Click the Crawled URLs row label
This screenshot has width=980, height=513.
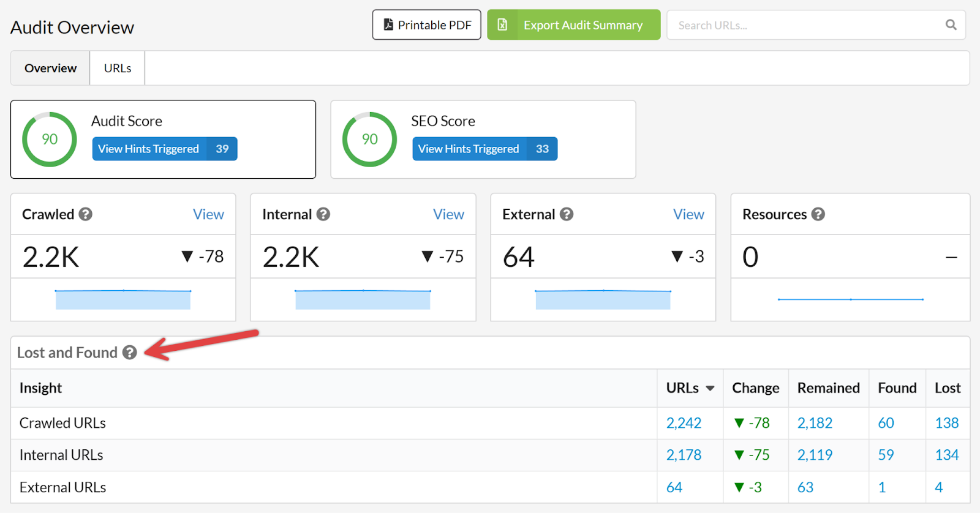pyautogui.click(x=62, y=423)
